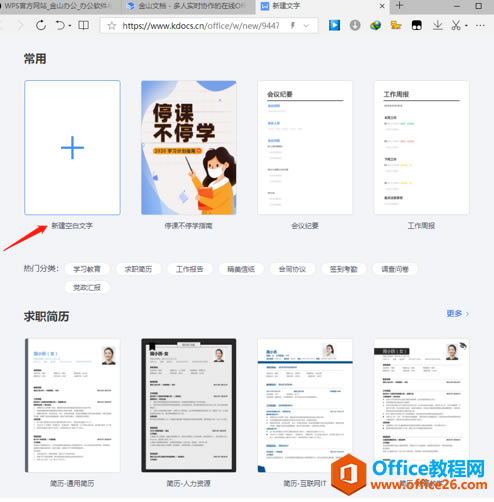Click the browser refresh icon
This screenshot has width=494, height=502.
41,25
